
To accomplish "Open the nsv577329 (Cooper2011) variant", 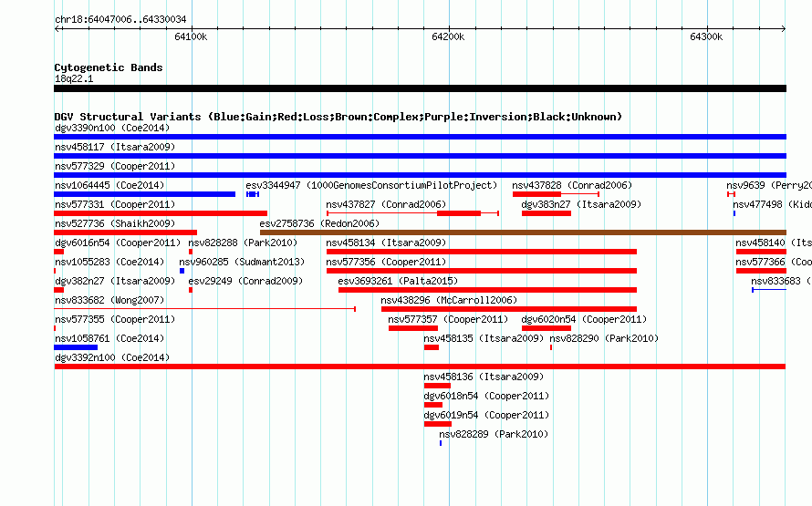I will tap(420, 175).
